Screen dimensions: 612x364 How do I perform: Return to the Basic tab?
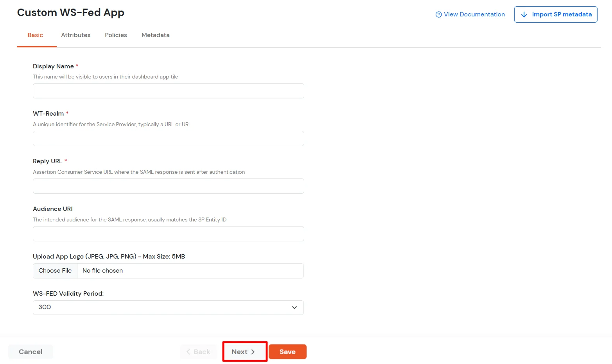click(x=36, y=35)
